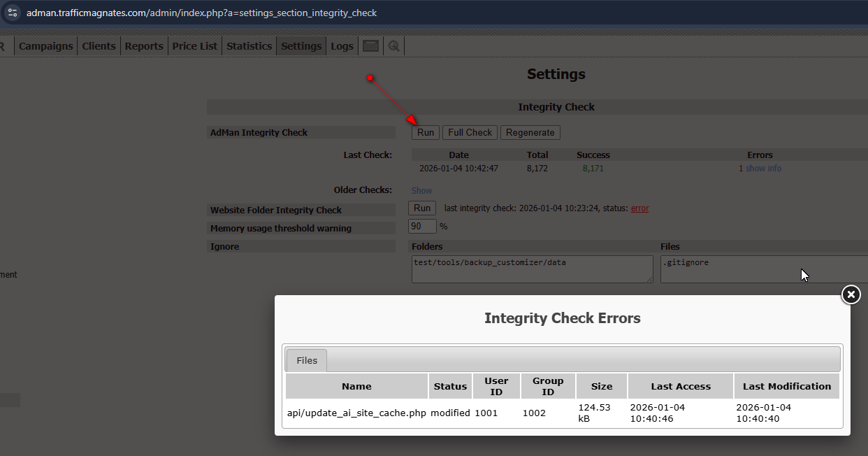The image size is (868, 456).
Task: Run the Website Folder Integrity Check
Action: (422, 208)
